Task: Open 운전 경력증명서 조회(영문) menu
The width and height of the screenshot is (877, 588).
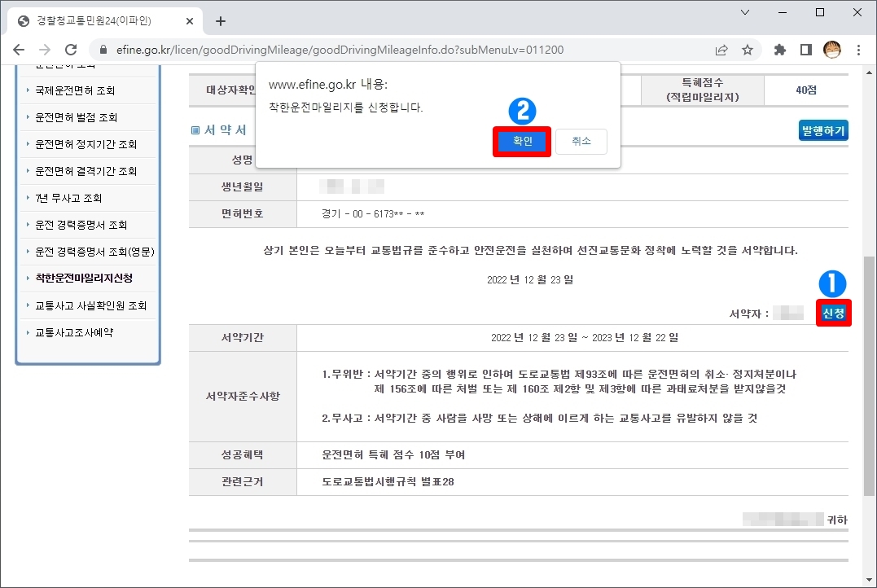Action: [x=94, y=252]
